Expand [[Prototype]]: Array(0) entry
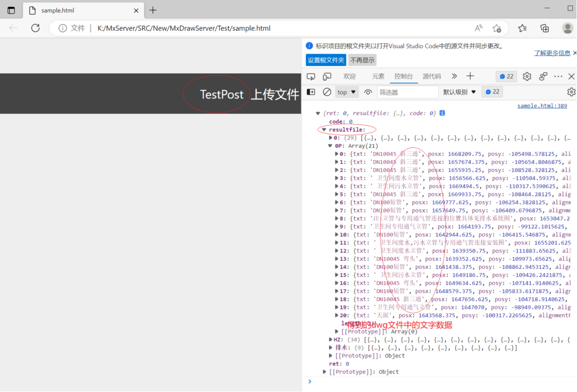577x392 pixels. tap(336, 331)
